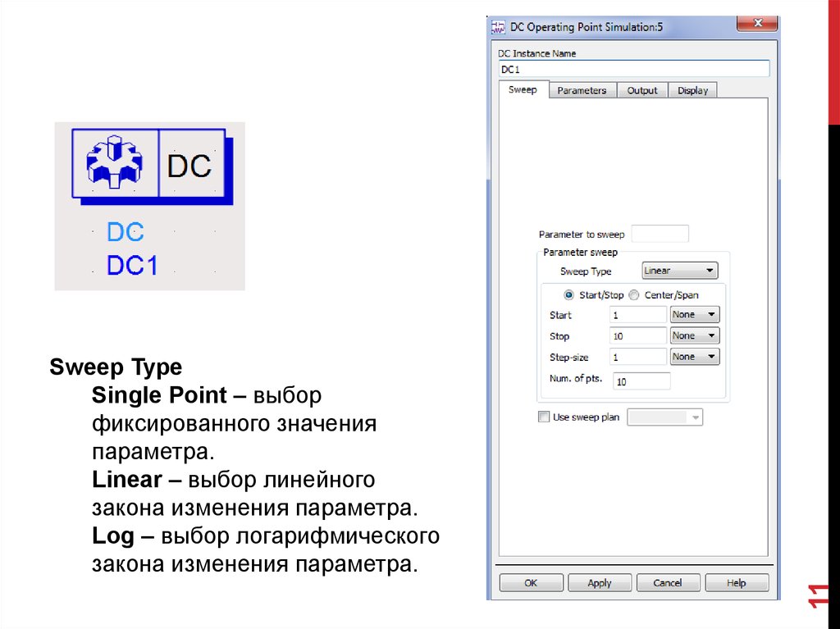The height and width of the screenshot is (629, 840).
Task: Open Help for the dialog
Action: point(736,583)
